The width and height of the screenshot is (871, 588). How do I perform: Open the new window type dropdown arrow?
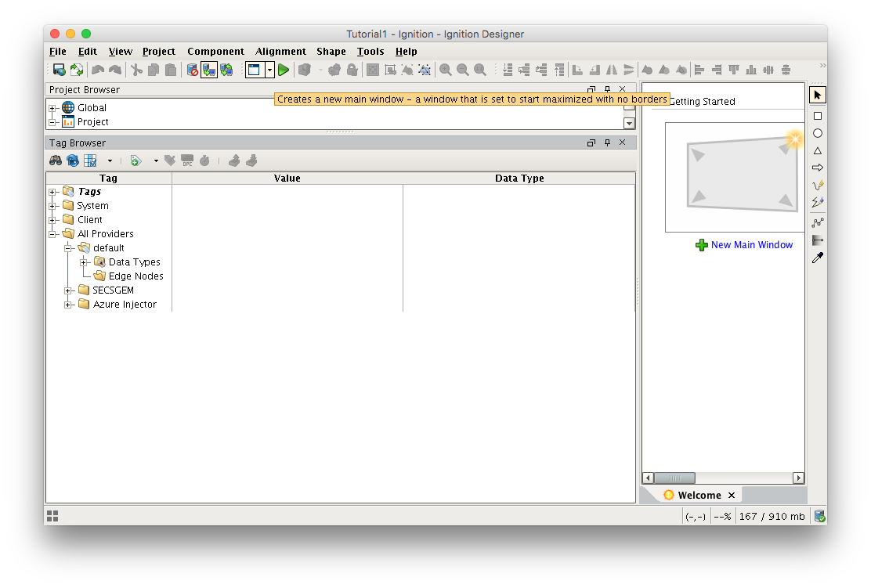[x=269, y=70]
